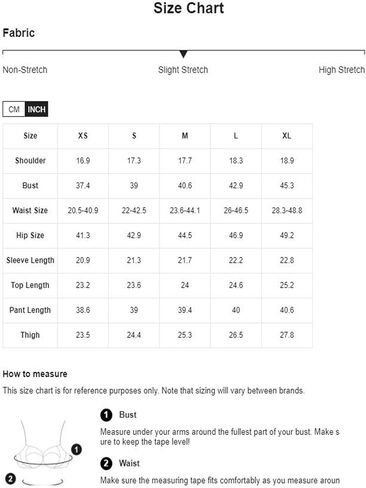Click the Pant Length row label
Image resolution: width=366 pixels, height=488 pixels.
tap(30, 310)
